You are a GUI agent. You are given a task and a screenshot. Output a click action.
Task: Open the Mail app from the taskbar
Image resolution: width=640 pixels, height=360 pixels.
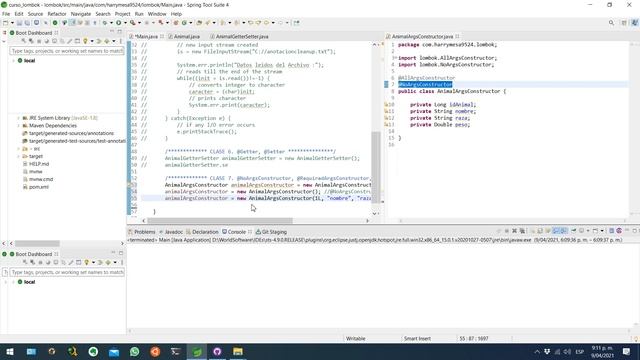point(114,351)
